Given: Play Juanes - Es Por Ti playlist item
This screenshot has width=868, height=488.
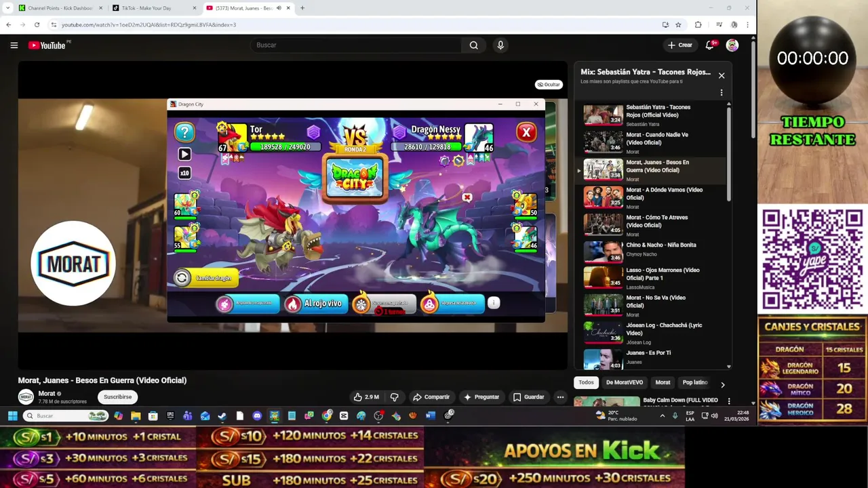Looking at the screenshot, I should pyautogui.click(x=651, y=358).
